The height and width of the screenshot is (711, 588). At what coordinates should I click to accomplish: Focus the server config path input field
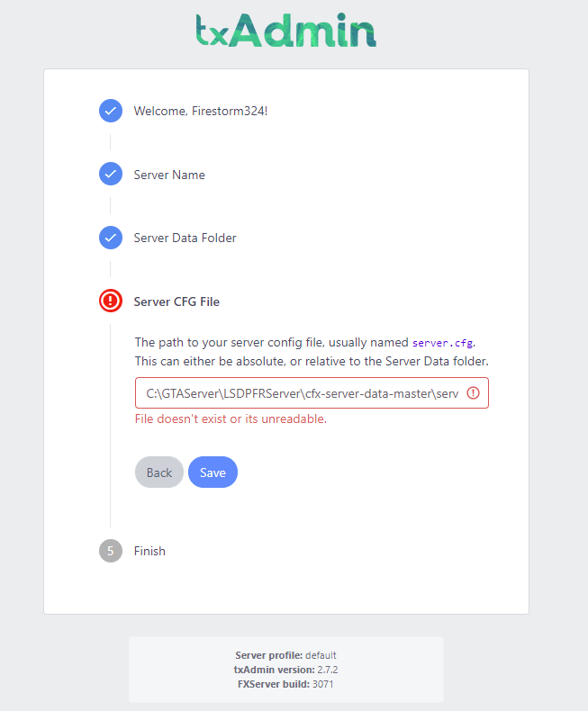click(x=312, y=392)
